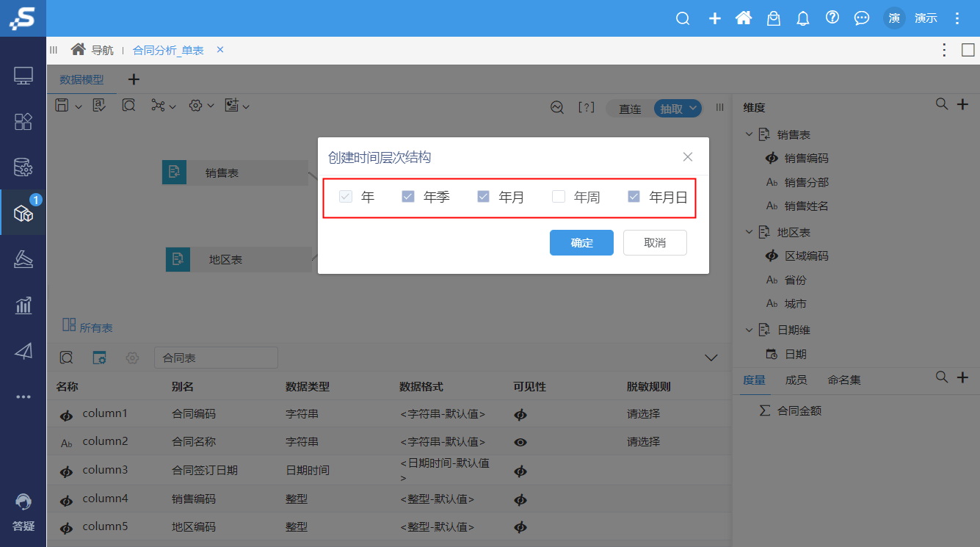Click the 取消 button to dismiss the dialog
The height and width of the screenshot is (547, 980).
654,242
